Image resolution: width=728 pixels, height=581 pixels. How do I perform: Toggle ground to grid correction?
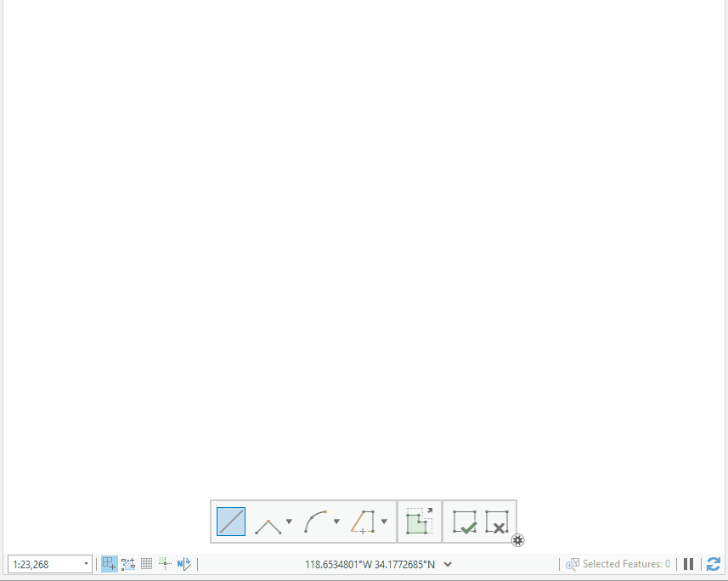pyautogui.click(x=184, y=564)
